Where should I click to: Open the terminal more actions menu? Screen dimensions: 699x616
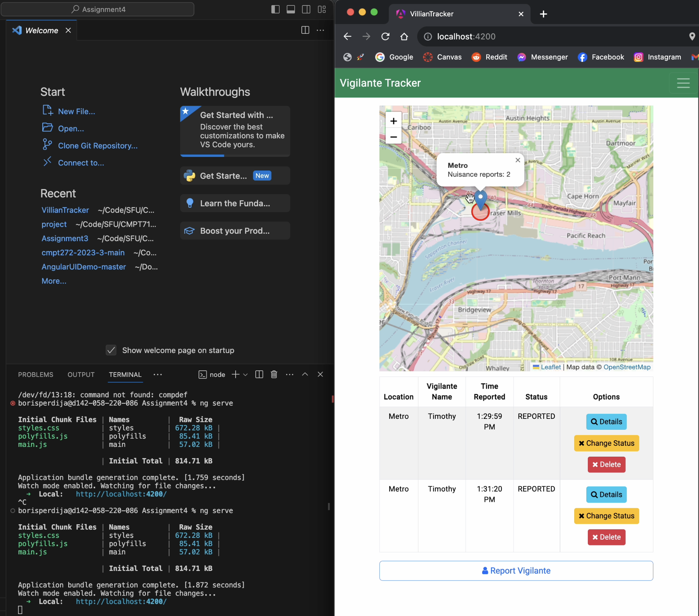(289, 375)
